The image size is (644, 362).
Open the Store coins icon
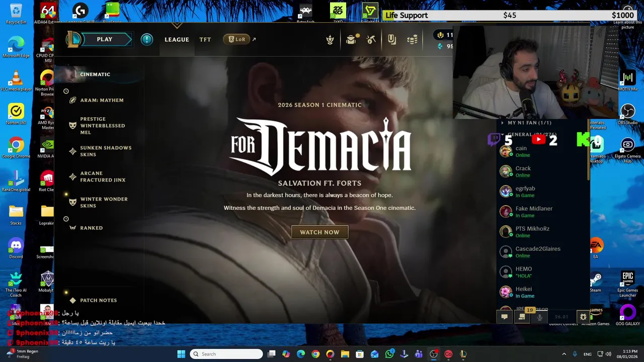tap(412, 40)
